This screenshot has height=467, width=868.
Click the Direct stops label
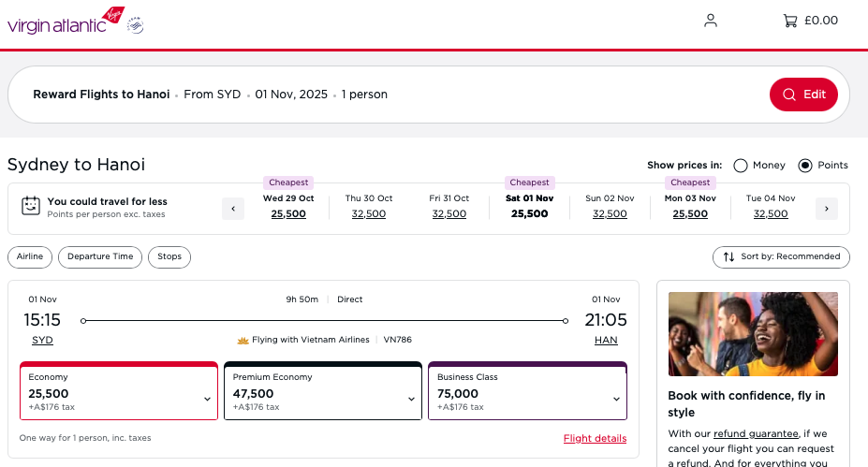350,299
